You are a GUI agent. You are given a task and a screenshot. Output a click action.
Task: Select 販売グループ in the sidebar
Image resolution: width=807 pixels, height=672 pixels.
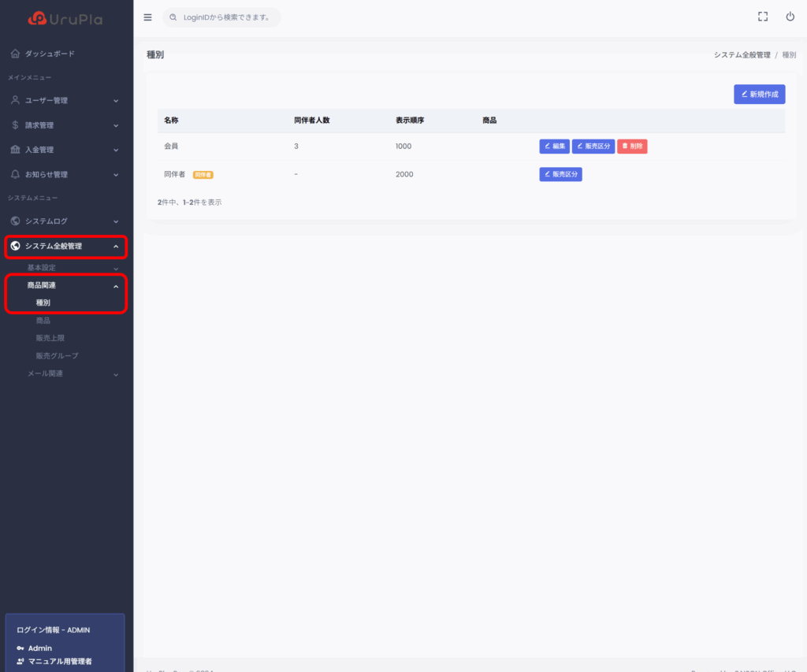click(57, 356)
